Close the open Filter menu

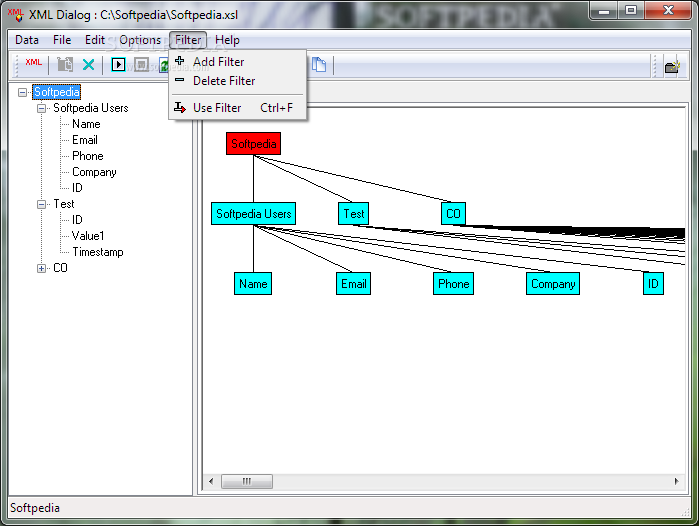pos(188,40)
